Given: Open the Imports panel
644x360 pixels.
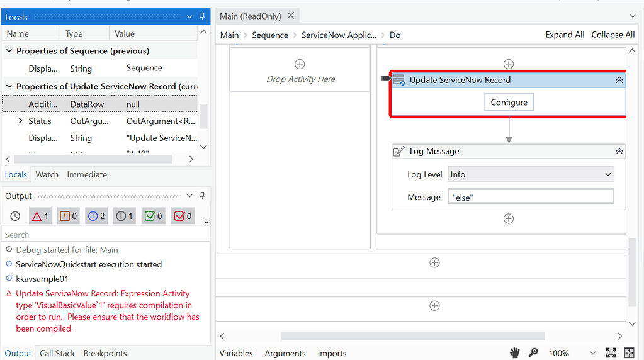Looking at the screenshot, I should [332, 354].
